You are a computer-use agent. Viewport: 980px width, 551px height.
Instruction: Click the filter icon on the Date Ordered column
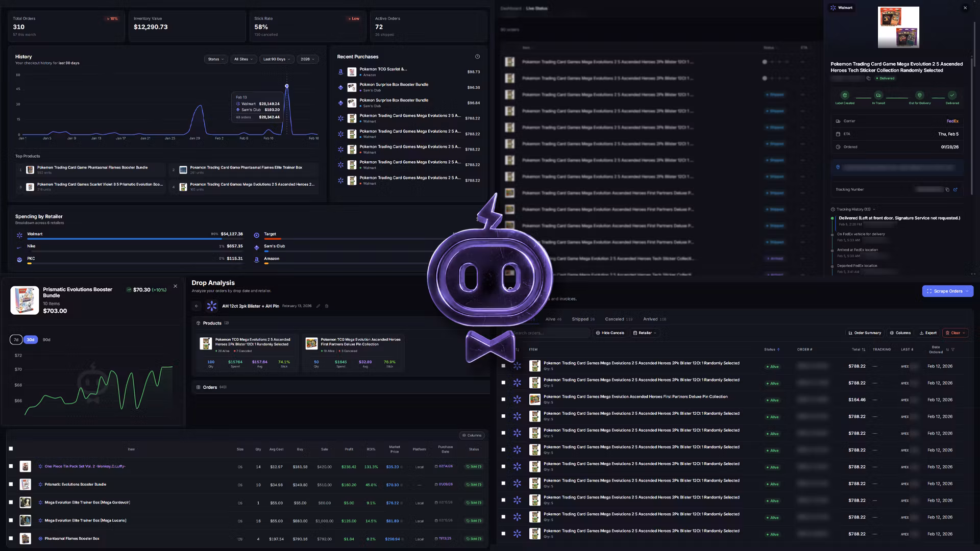(x=953, y=349)
